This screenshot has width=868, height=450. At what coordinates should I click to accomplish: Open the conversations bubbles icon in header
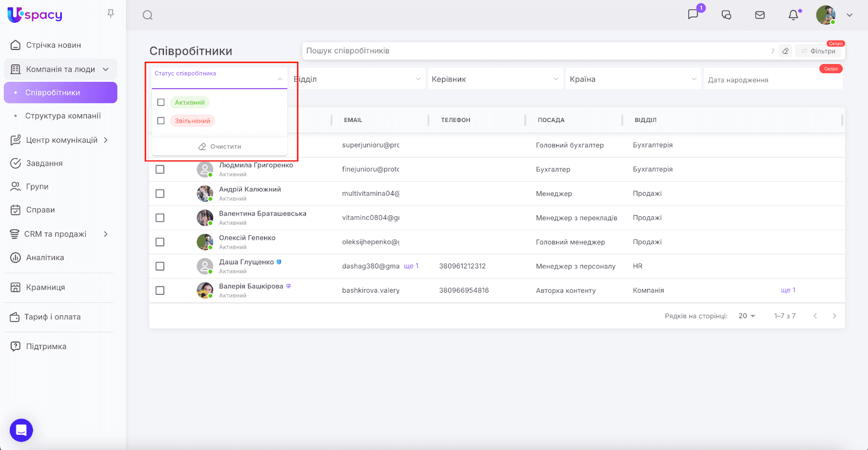coord(726,15)
